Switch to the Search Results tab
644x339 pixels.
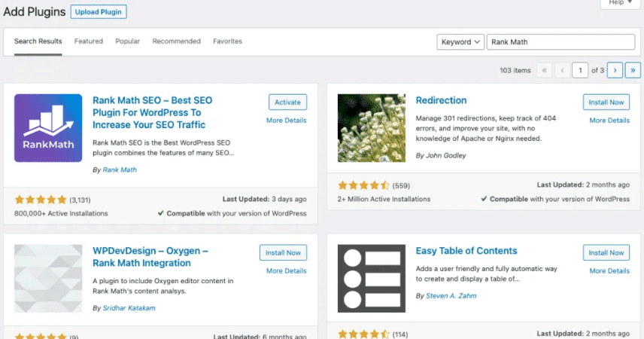tap(38, 41)
